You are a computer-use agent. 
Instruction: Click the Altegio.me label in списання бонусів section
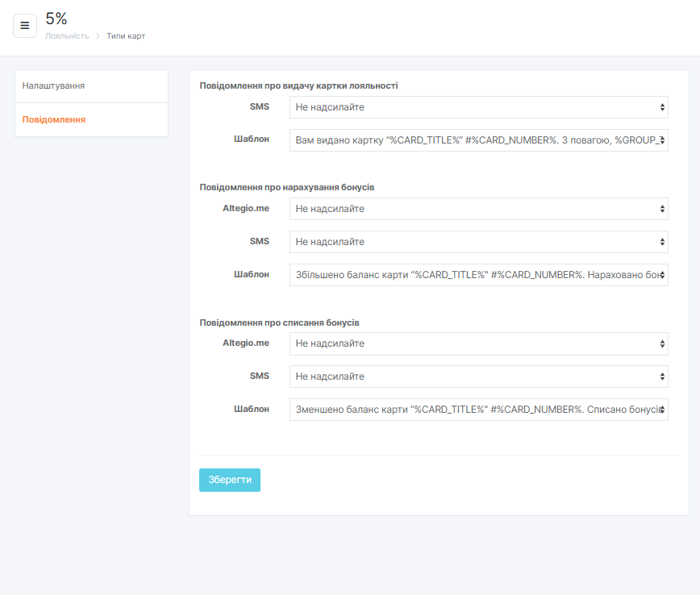click(246, 343)
